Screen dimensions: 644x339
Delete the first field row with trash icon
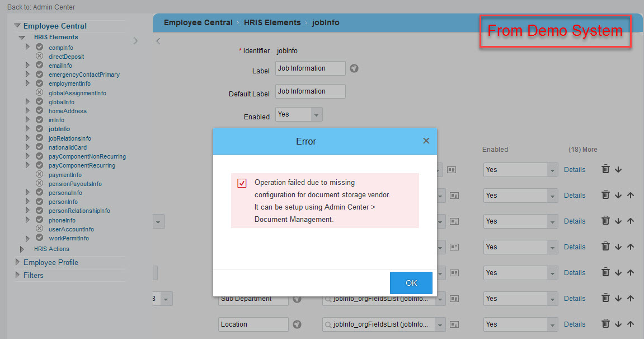(605, 169)
